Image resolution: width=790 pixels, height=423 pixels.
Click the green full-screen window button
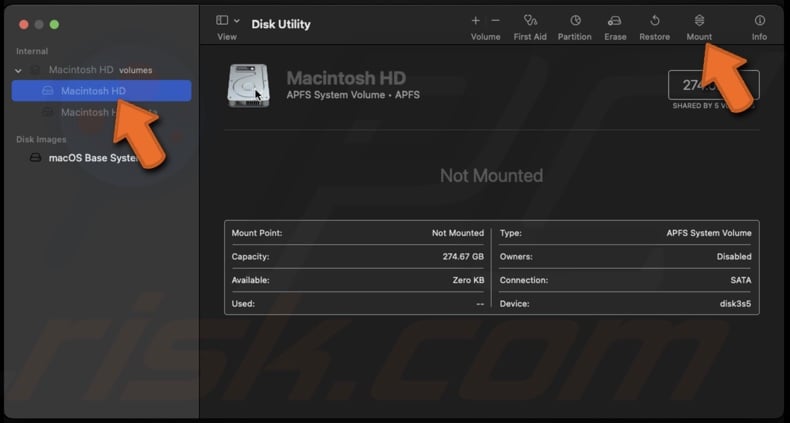pyautogui.click(x=54, y=25)
